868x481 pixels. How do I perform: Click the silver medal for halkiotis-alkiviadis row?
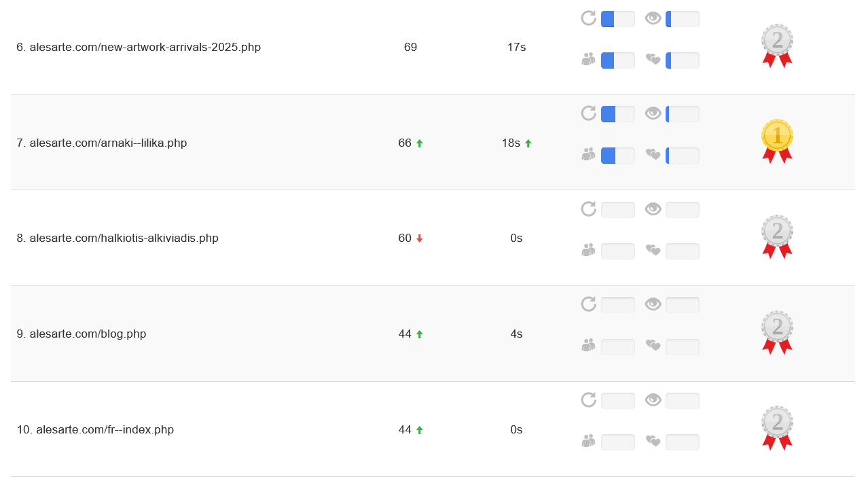(777, 236)
